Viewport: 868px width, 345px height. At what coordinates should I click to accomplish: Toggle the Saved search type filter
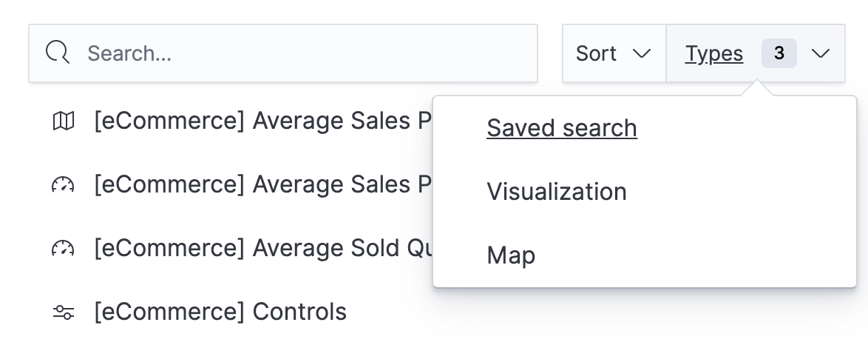tap(562, 128)
